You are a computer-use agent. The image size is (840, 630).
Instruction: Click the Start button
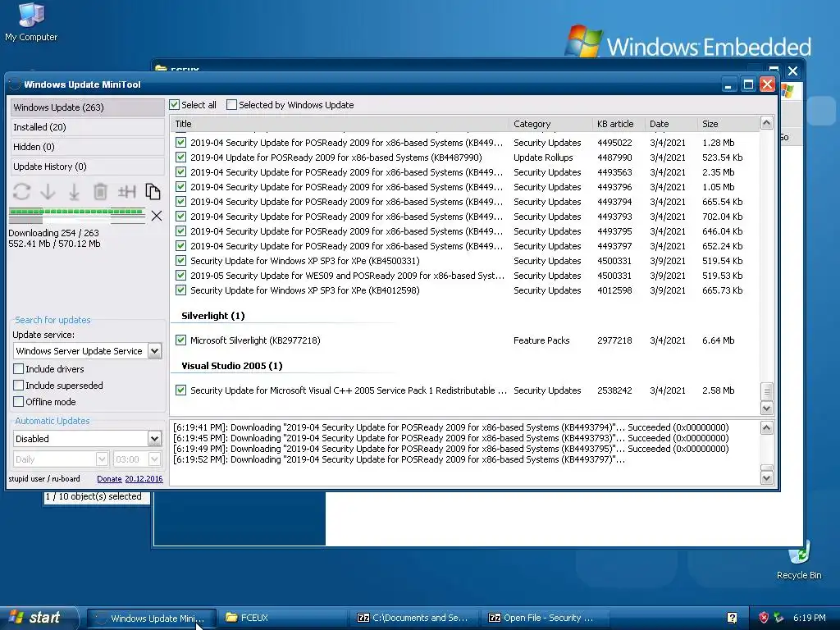point(39,618)
